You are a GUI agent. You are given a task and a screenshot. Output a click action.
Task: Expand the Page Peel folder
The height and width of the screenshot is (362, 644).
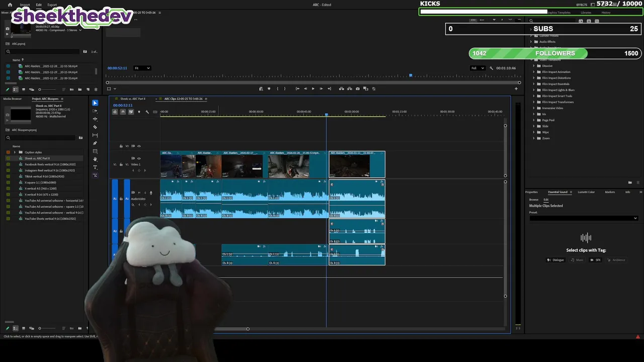click(x=534, y=120)
